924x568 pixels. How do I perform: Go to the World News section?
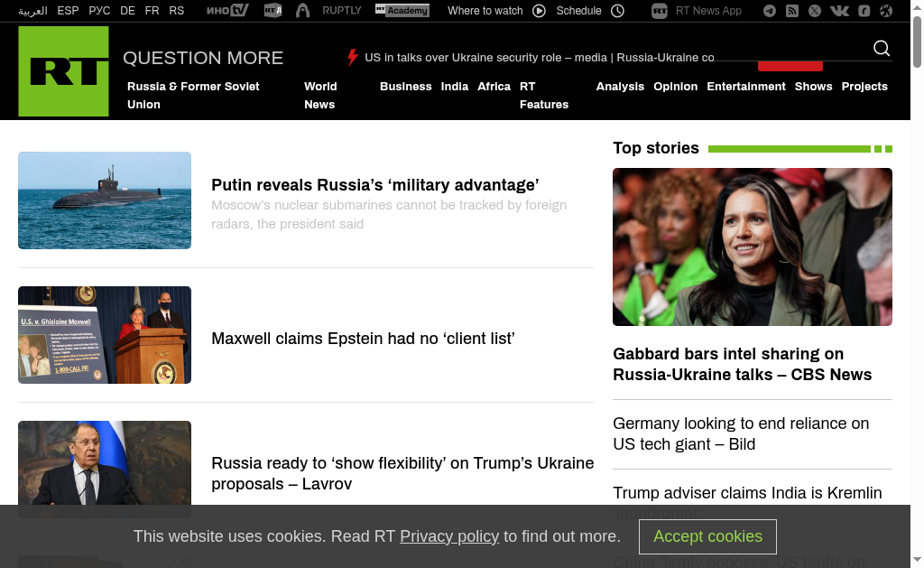(x=320, y=95)
